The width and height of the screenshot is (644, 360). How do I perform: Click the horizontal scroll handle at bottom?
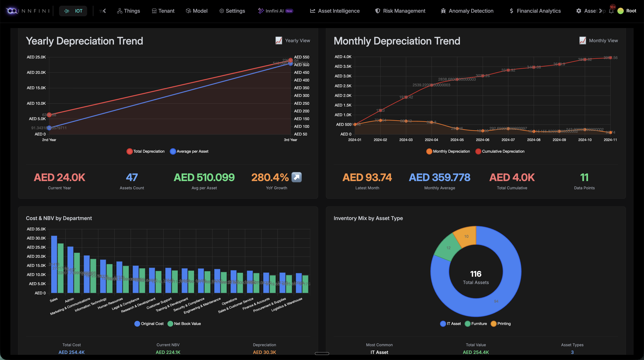(322, 354)
